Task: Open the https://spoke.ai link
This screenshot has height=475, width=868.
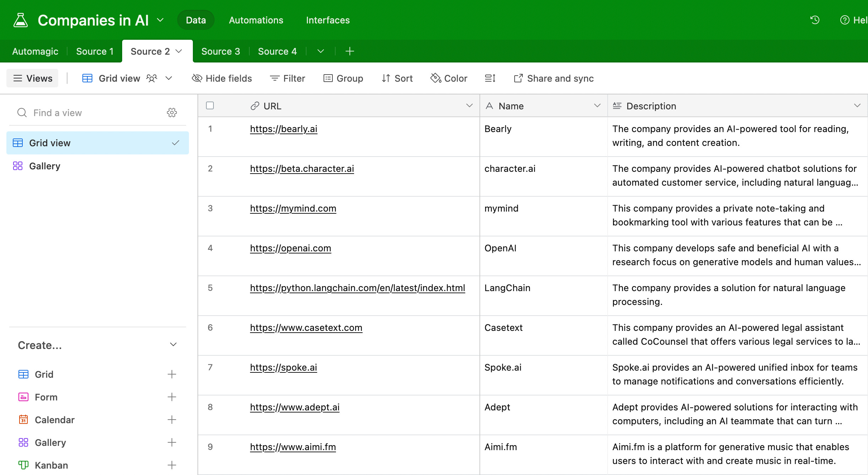Action: point(283,367)
